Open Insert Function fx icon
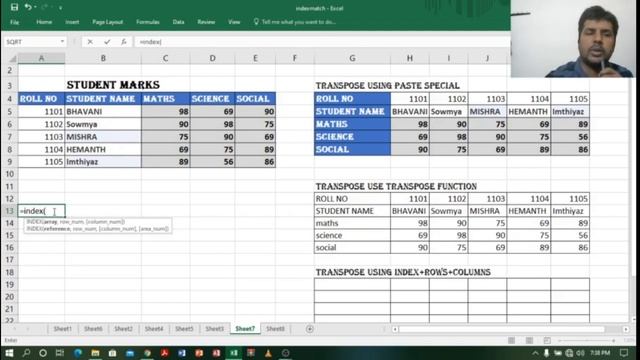Image resolution: width=640 pixels, height=360 pixels. (x=124, y=42)
